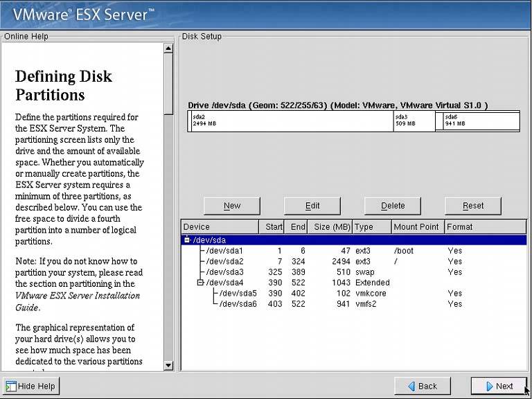
Task: Sort by the Start column header
Action: tap(272, 227)
